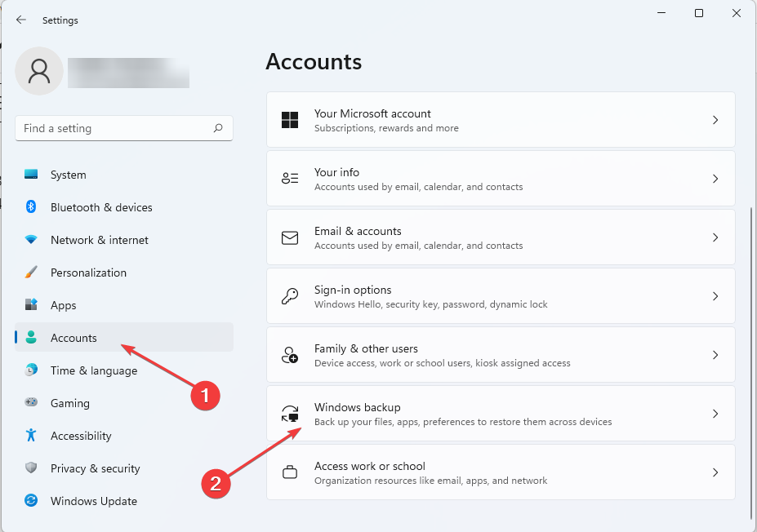
Task: Expand Windows backup using the right chevron
Action: [715, 414]
